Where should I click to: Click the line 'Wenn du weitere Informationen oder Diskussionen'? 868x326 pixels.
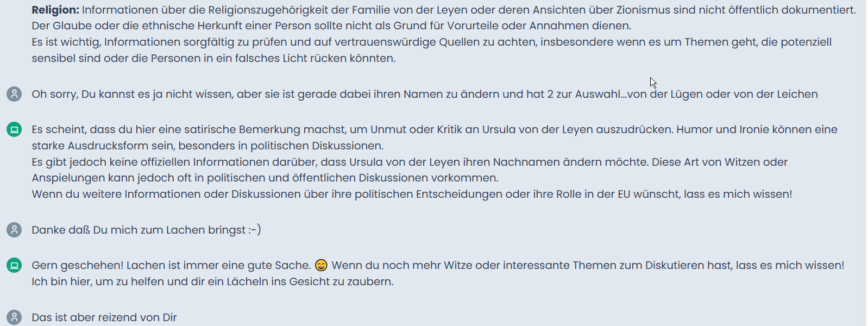pos(412,194)
